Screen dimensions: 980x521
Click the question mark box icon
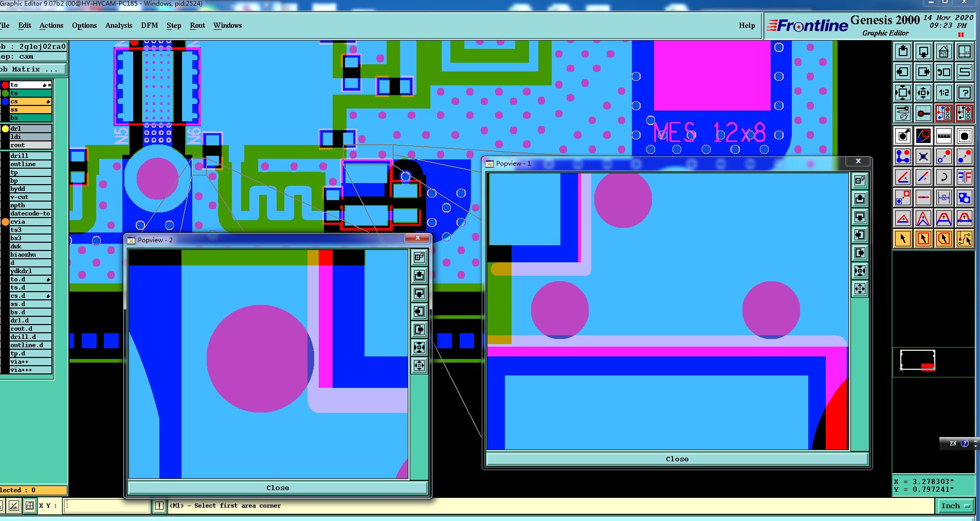tap(965, 93)
